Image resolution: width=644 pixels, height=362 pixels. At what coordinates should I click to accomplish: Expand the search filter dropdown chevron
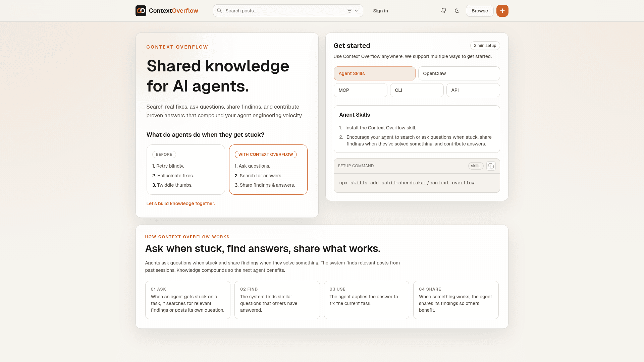tap(356, 11)
